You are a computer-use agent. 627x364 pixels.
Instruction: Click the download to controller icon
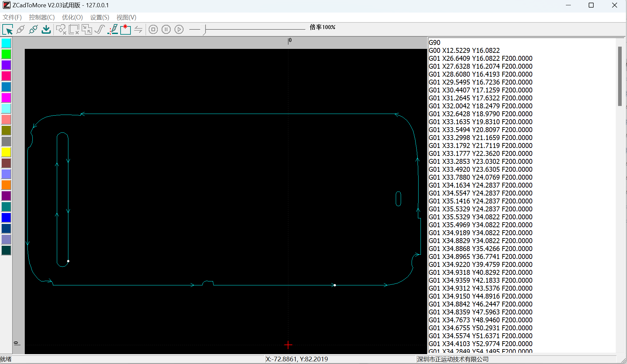[46, 30]
